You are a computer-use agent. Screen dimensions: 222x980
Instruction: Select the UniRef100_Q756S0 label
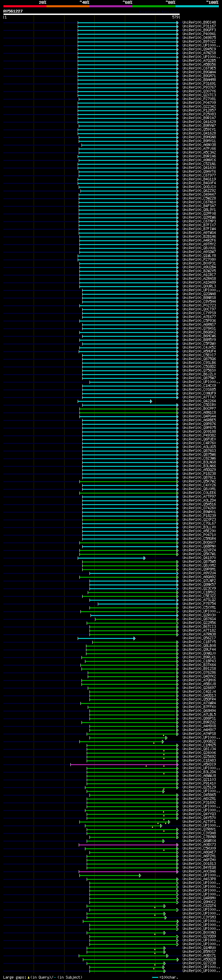[199, 371]
